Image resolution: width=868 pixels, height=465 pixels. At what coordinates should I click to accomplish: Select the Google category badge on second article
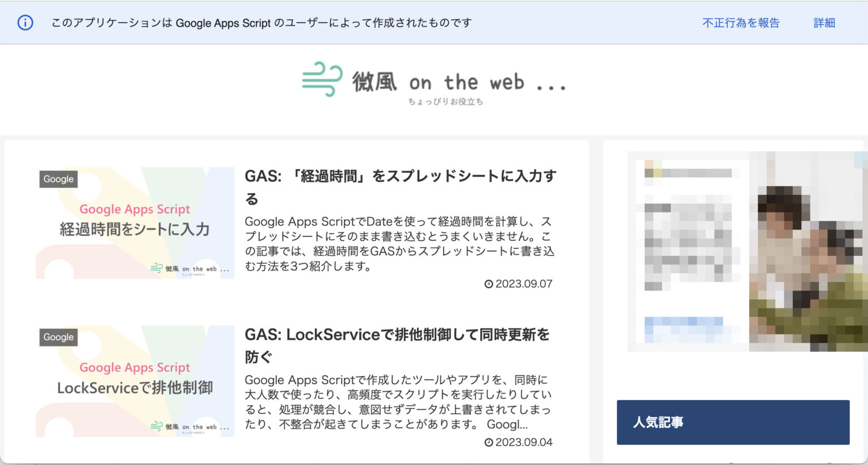coord(58,337)
